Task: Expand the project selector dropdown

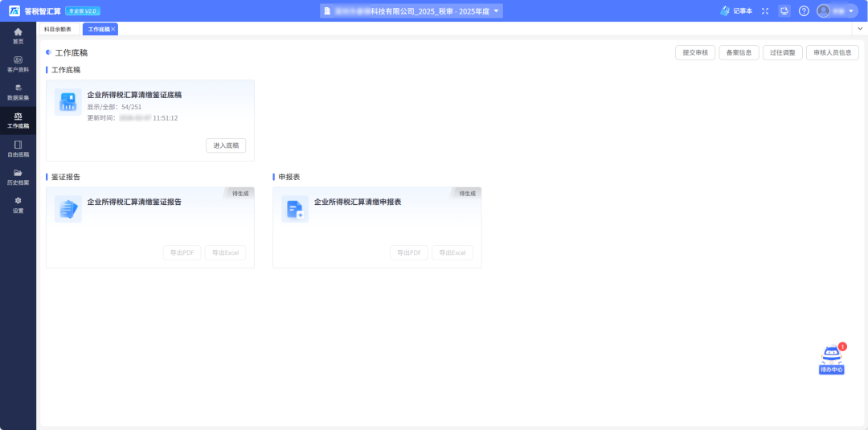Action: tap(496, 11)
